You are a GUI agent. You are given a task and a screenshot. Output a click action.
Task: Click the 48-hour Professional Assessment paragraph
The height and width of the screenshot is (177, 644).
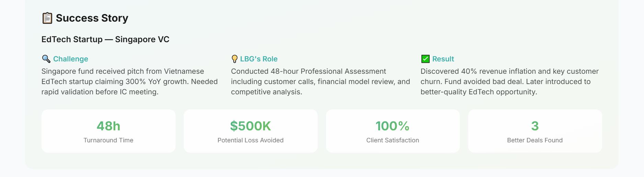click(x=320, y=82)
